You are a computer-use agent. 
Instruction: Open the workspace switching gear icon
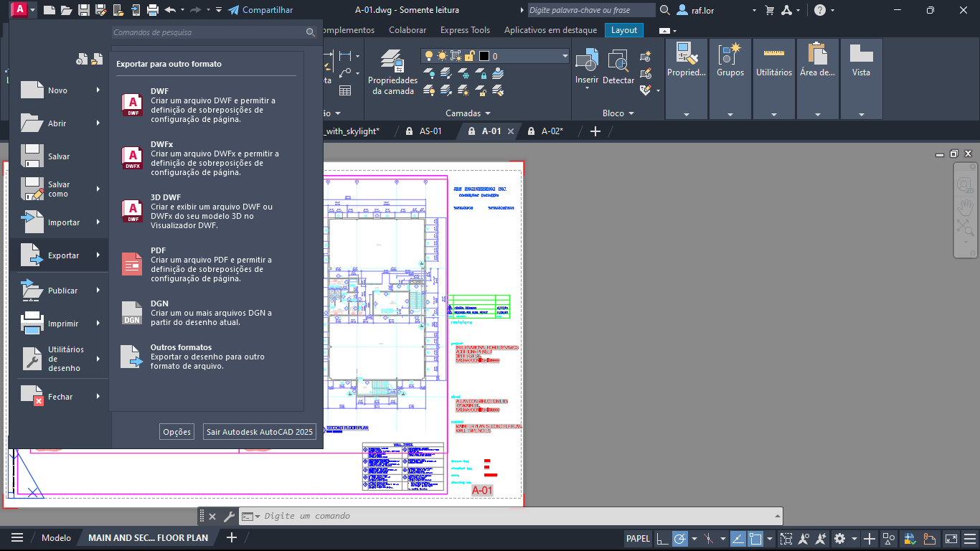point(839,538)
